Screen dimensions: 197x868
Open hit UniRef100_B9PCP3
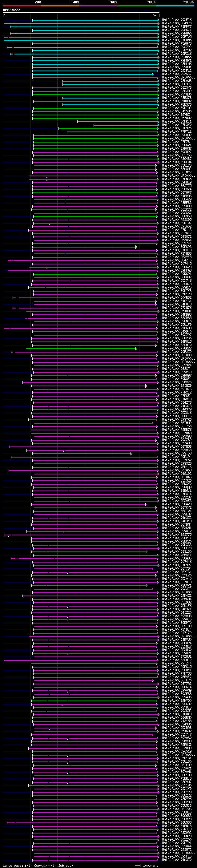pyautogui.click(x=176, y=247)
